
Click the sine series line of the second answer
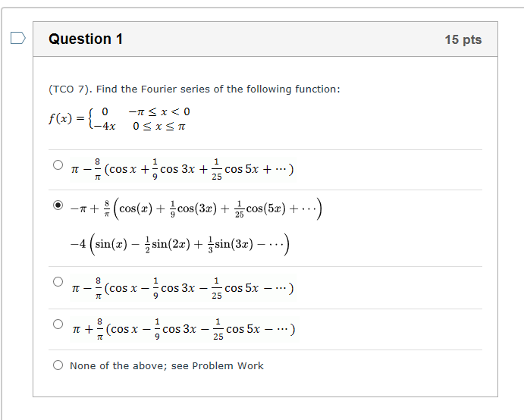coord(180,244)
